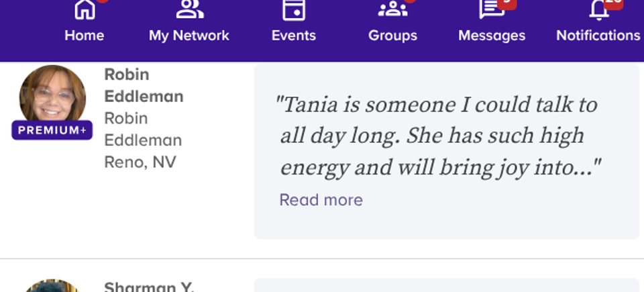This screenshot has width=644, height=292.
Task: Click the red badge on Messages
Action: (x=507, y=4)
